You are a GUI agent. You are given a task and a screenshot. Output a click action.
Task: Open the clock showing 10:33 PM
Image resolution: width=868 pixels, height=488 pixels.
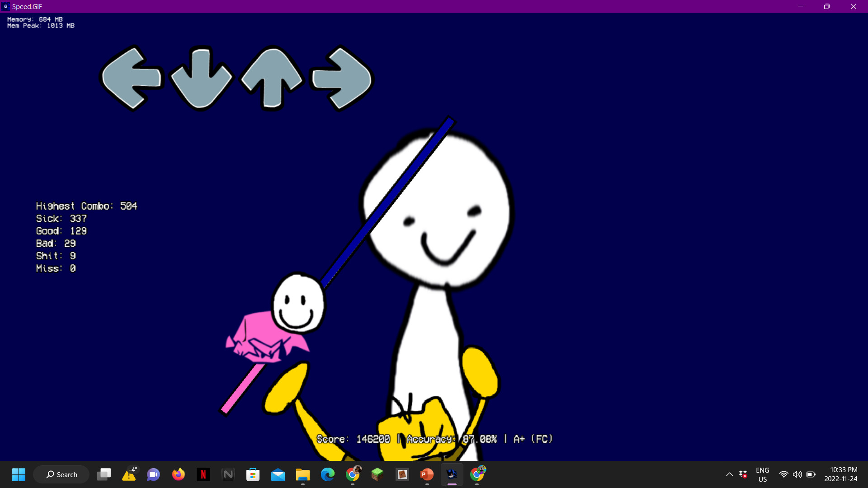(841, 474)
